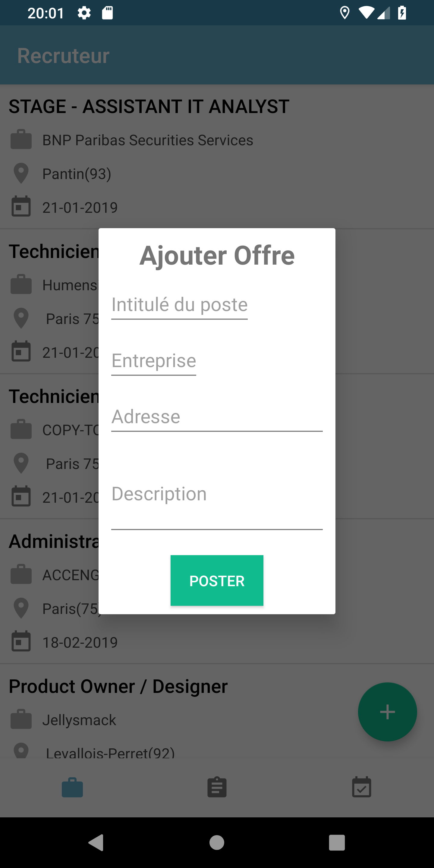
Task: Tap the Android home circle button
Action: [217, 843]
